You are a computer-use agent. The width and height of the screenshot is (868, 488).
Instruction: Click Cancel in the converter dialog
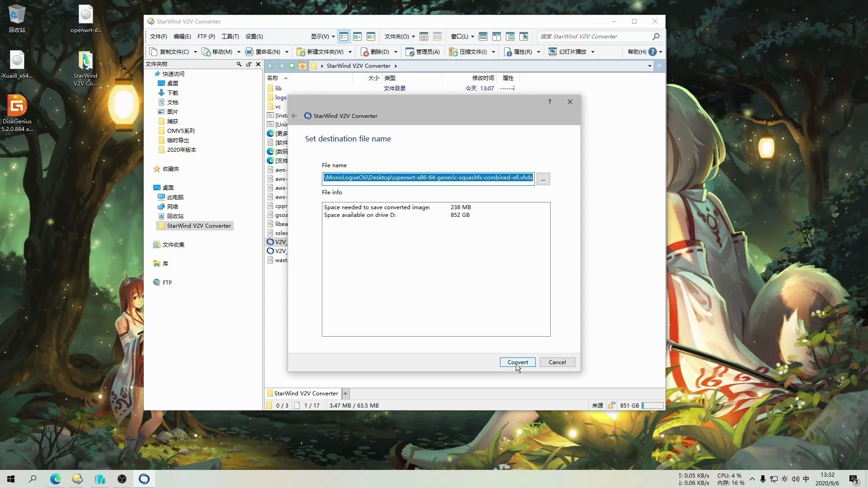[x=557, y=362]
